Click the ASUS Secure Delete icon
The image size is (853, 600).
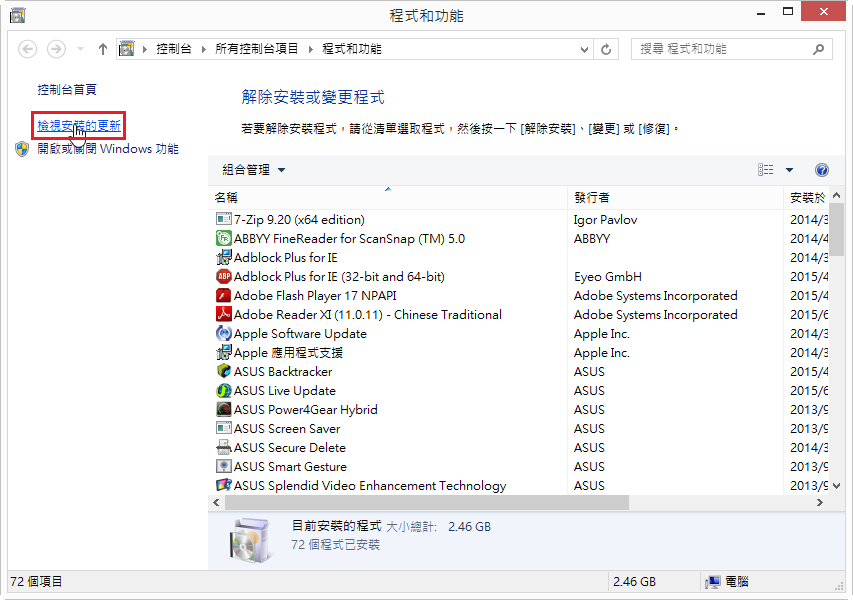[223, 448]
